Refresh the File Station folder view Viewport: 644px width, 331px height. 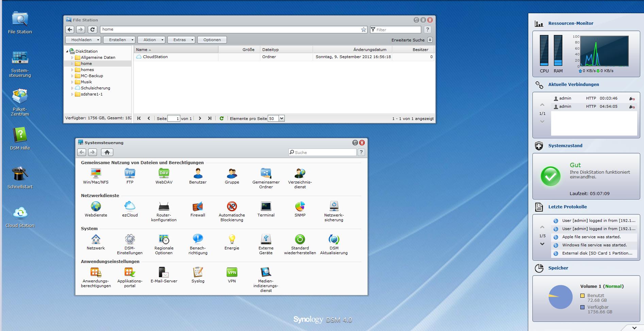pos(93,30)
